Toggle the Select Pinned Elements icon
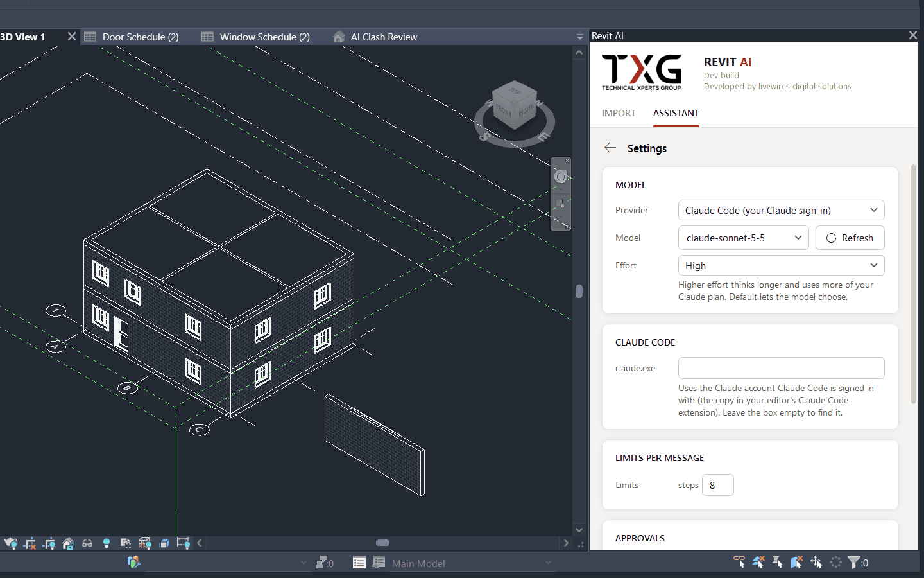 778,563
